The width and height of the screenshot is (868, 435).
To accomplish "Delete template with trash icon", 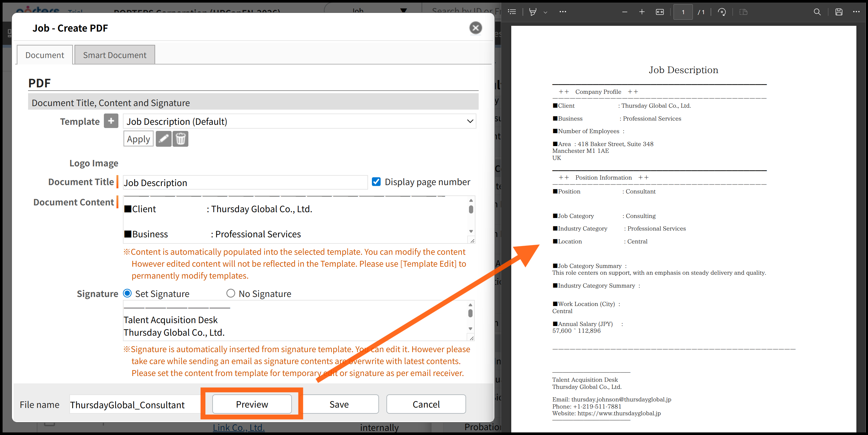I will [181, 139].
